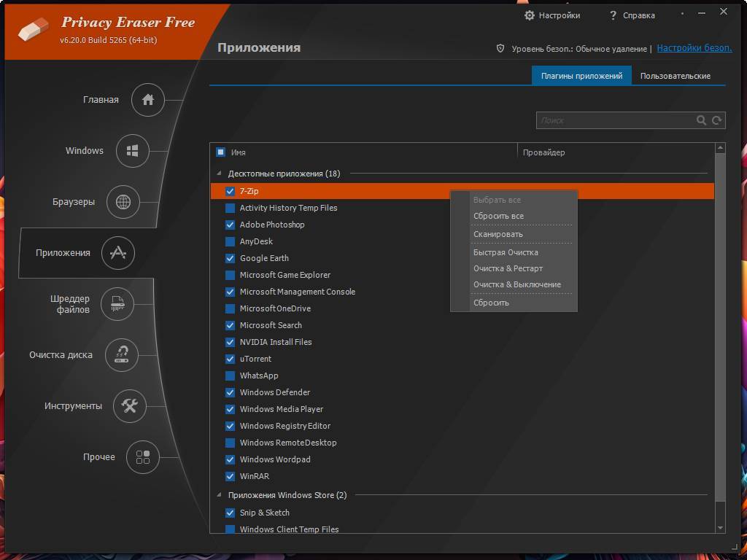The width and height of the screenshot is (747, 560).
Task: Check the WhatsApp checkbox
Action: pos(230,376)
